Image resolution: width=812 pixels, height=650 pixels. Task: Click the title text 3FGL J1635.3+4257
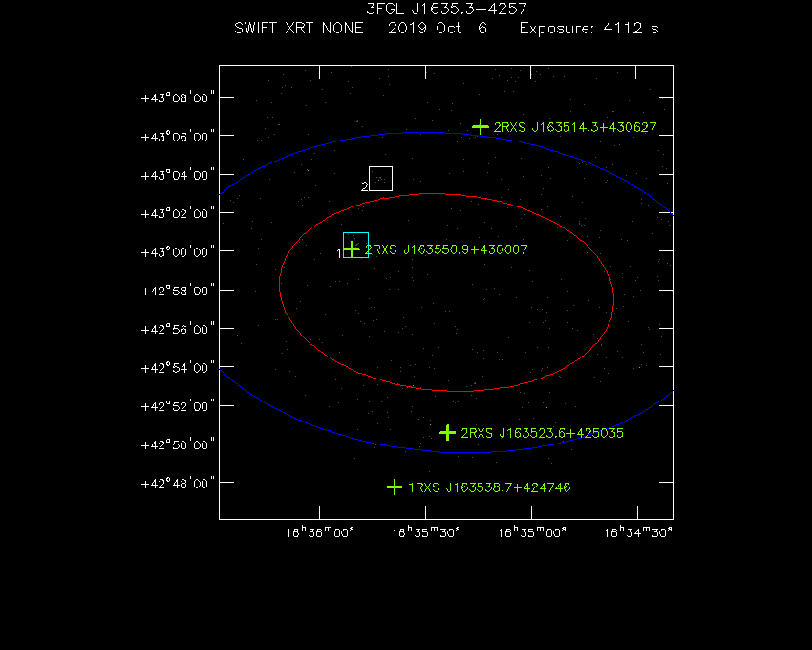click(446, 9)
